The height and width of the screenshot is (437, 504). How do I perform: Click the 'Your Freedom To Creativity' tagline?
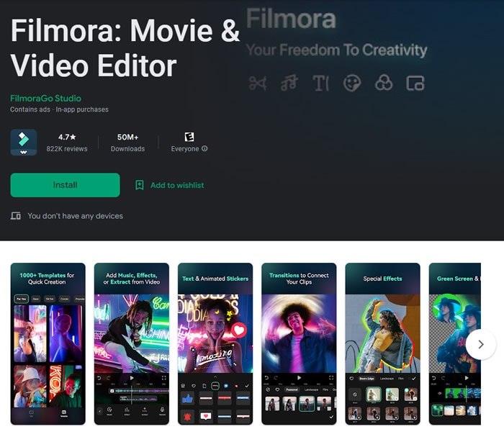coord(336,50)
